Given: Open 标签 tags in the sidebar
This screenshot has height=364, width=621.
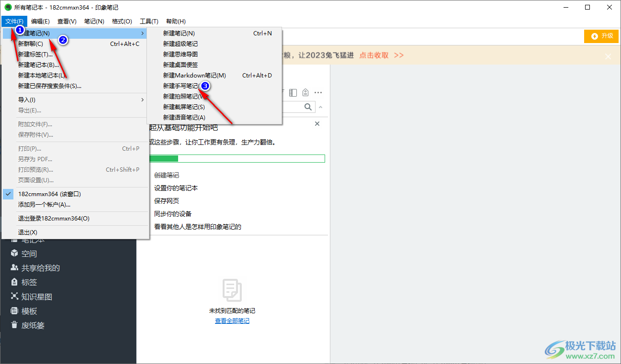Looking at the screenshot, I should click(24, 282).
